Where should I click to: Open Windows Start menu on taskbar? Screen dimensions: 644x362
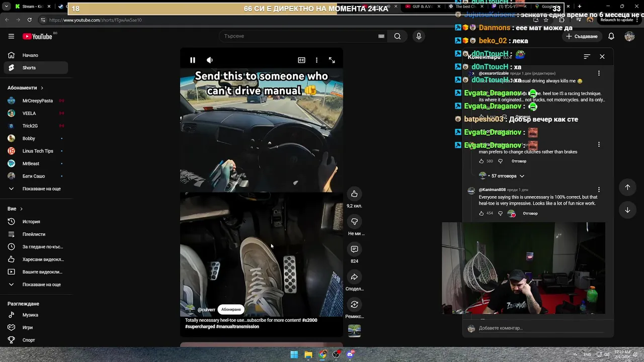pos(294,354)
